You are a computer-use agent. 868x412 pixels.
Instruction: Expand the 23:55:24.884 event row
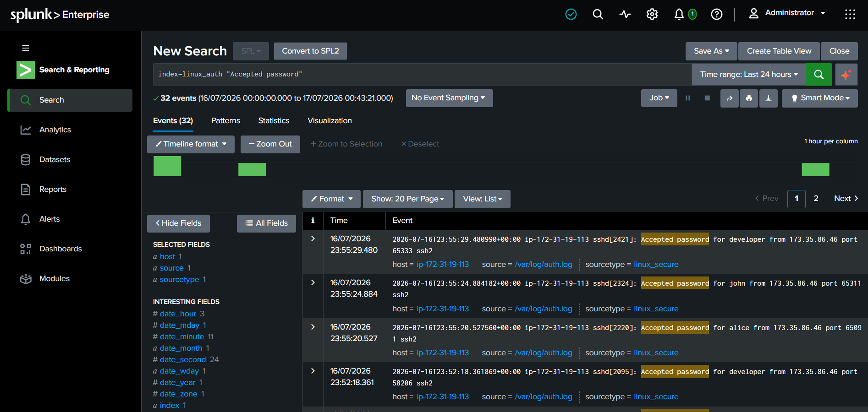click(313, 282)
